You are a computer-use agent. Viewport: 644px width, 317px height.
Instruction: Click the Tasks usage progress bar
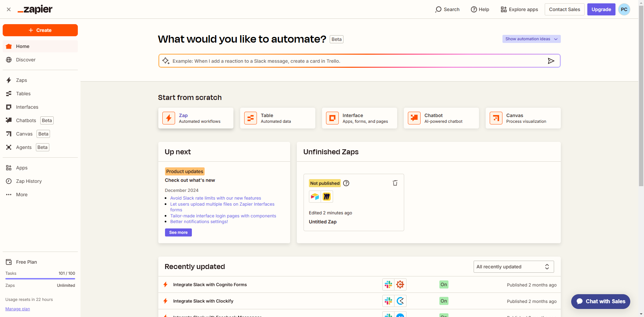click(x=40, y=279)
